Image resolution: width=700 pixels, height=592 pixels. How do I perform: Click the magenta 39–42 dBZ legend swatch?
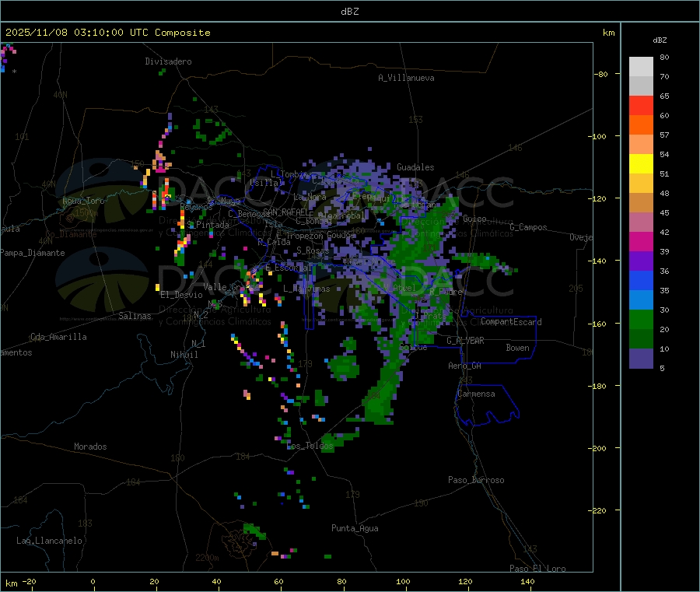point(641,241)
